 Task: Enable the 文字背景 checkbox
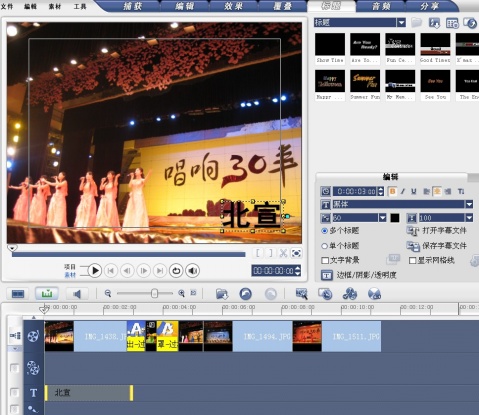pyautogui.click(x=325, y=260)
